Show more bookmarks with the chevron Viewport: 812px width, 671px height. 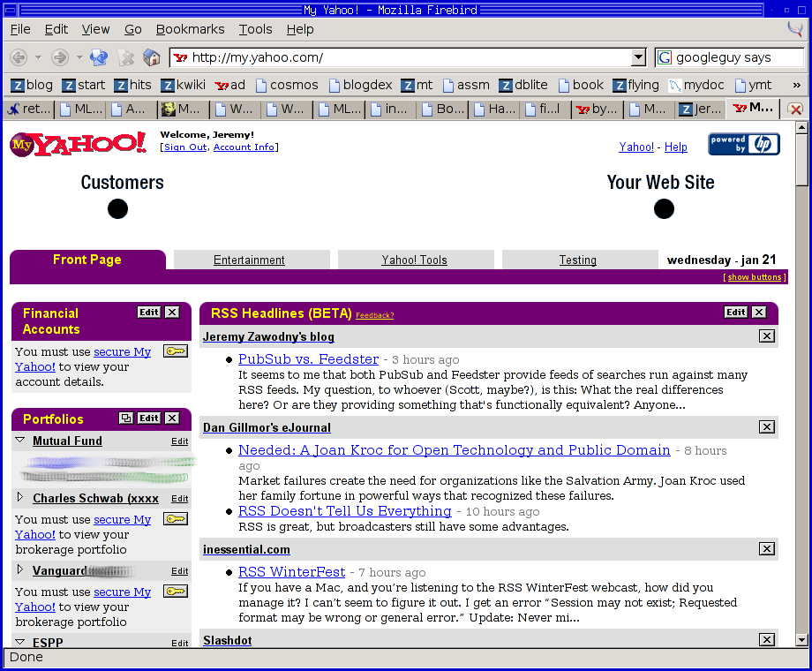coord(796,85)
